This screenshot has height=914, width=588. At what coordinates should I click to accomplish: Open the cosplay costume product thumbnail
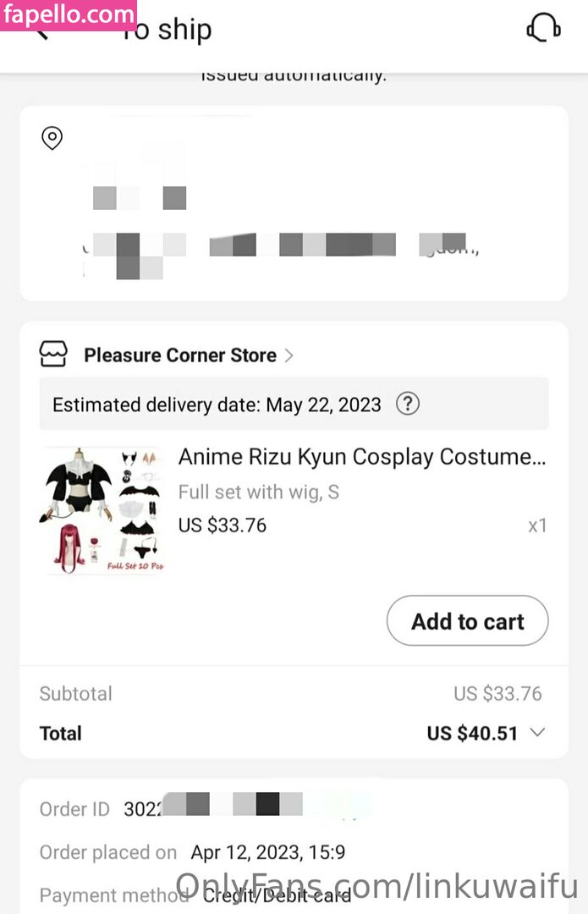coord(103,510)
